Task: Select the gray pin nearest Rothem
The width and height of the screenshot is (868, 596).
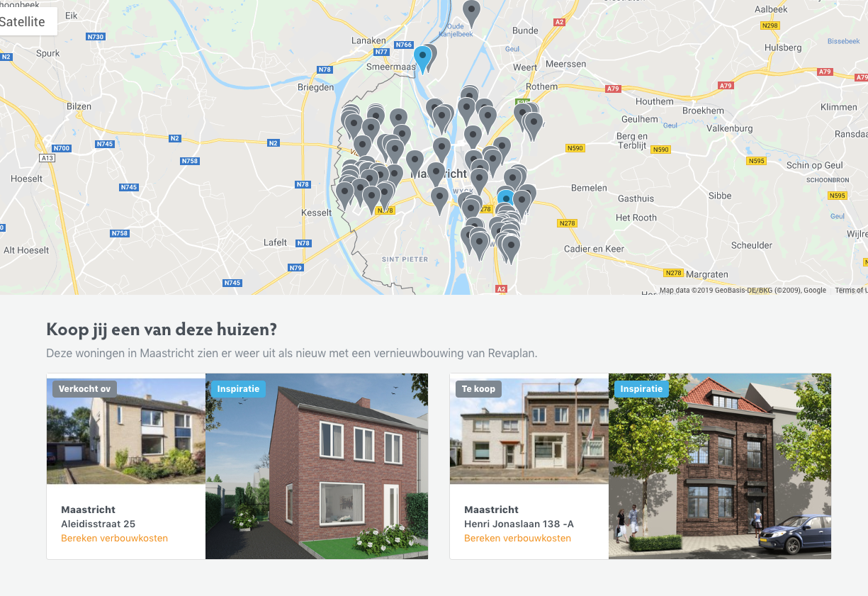Action: click(x=533, y=125)
